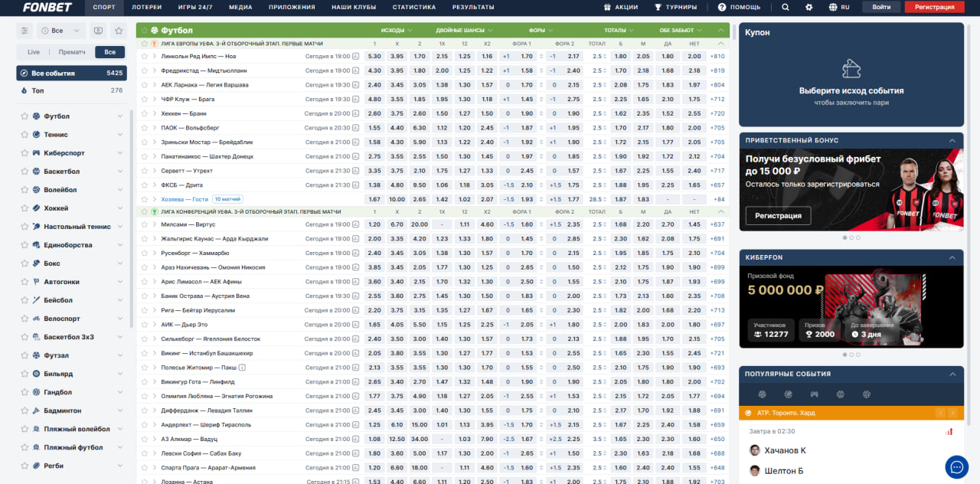Switch event filter to Live
The width and height of the screenshot is (980, 484).
[x=34, y=52]
